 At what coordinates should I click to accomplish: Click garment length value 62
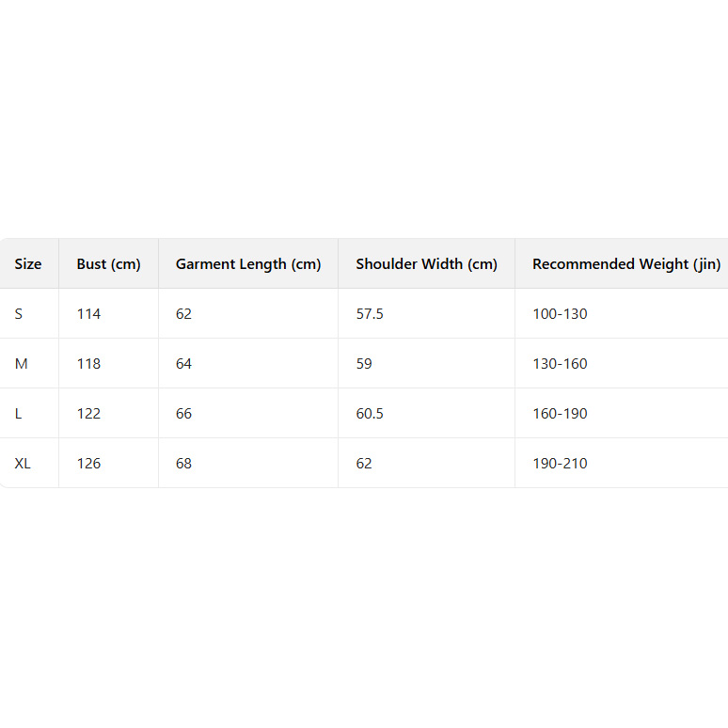coord(183,314)
